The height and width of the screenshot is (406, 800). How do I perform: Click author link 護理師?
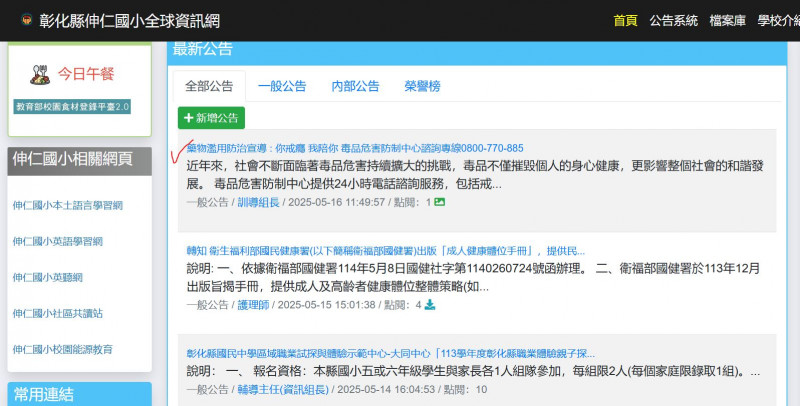point(253,304)
